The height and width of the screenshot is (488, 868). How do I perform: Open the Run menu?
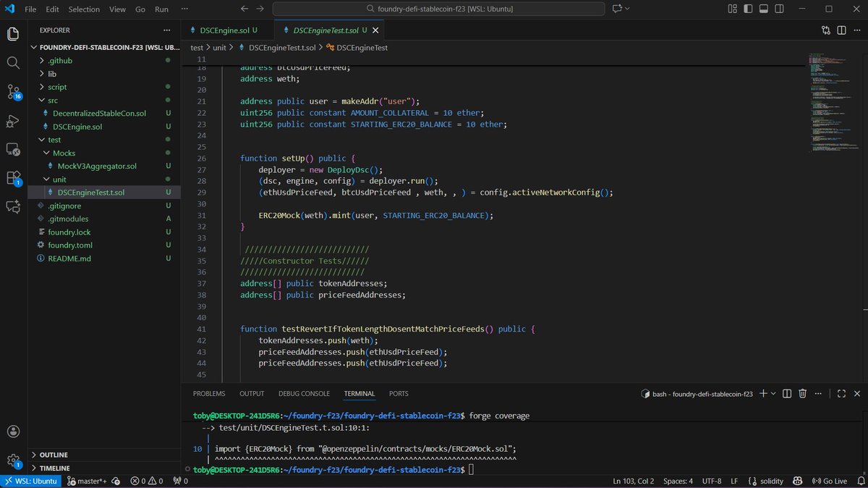click(161, 9)
